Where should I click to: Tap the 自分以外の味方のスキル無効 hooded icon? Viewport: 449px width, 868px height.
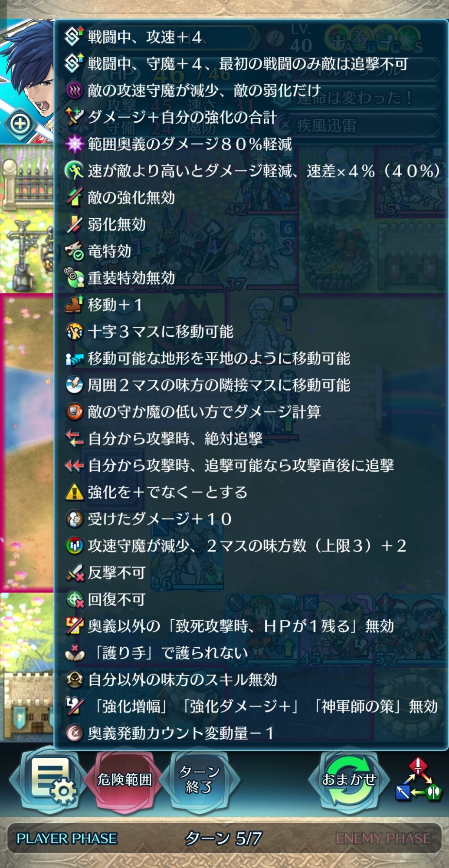(74, 680)
